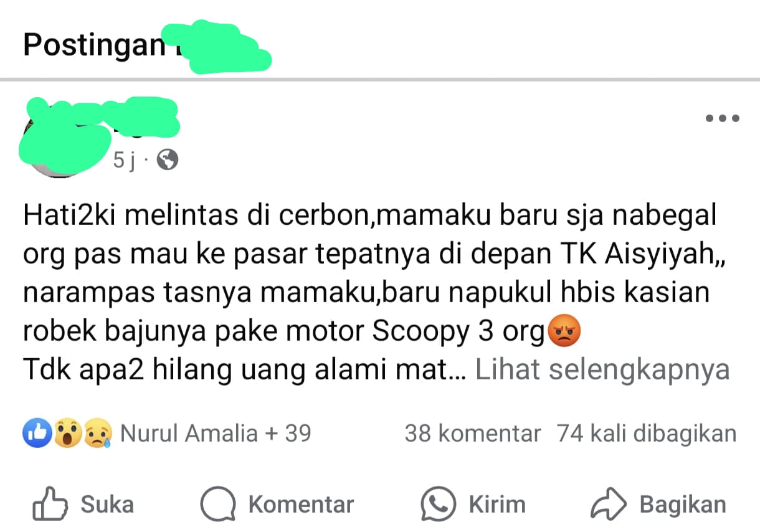Click the Postingan page header title

(x=93, y=45)
